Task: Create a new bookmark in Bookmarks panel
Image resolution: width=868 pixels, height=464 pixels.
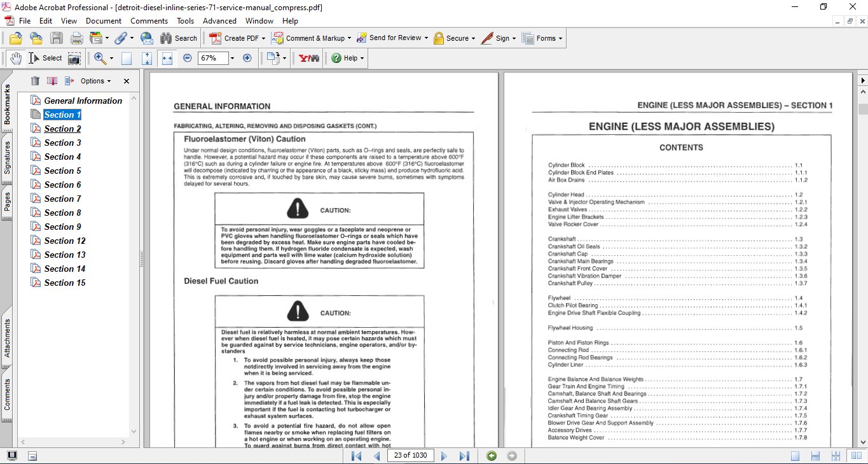Action: click(52, 81)
